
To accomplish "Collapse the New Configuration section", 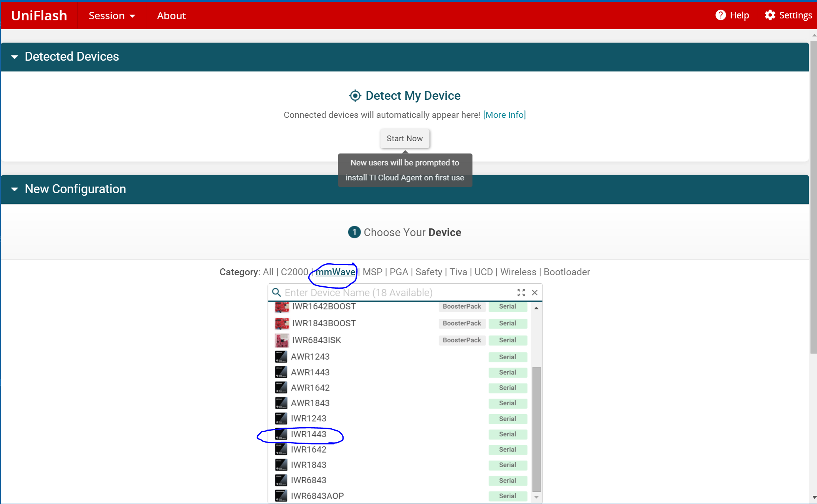I will coord(15,189).
